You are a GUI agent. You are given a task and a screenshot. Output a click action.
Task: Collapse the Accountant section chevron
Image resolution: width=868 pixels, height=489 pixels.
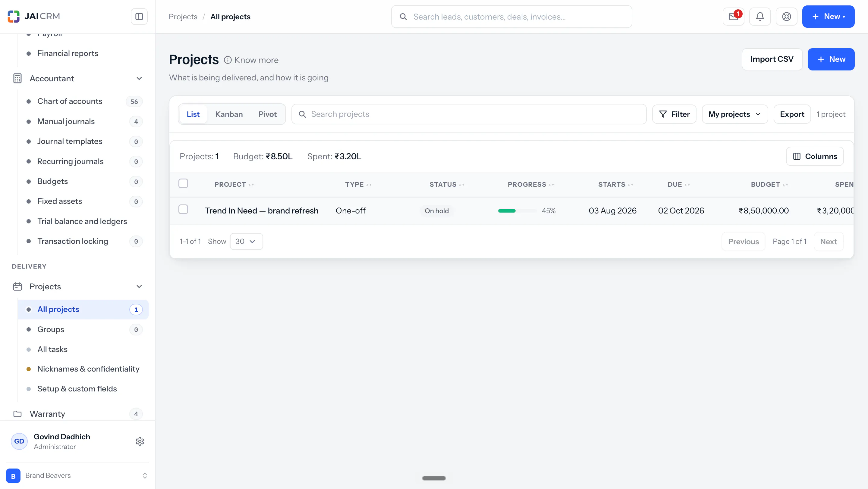pos(139,78)
